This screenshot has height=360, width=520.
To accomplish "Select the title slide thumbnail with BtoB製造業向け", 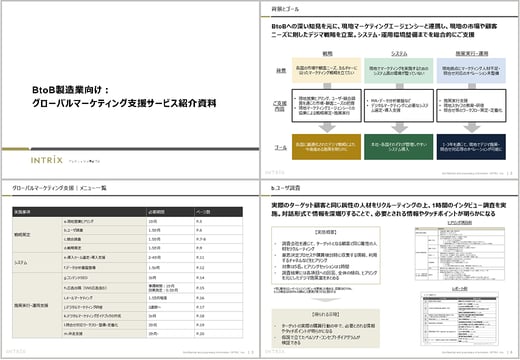I will (130, 90).
